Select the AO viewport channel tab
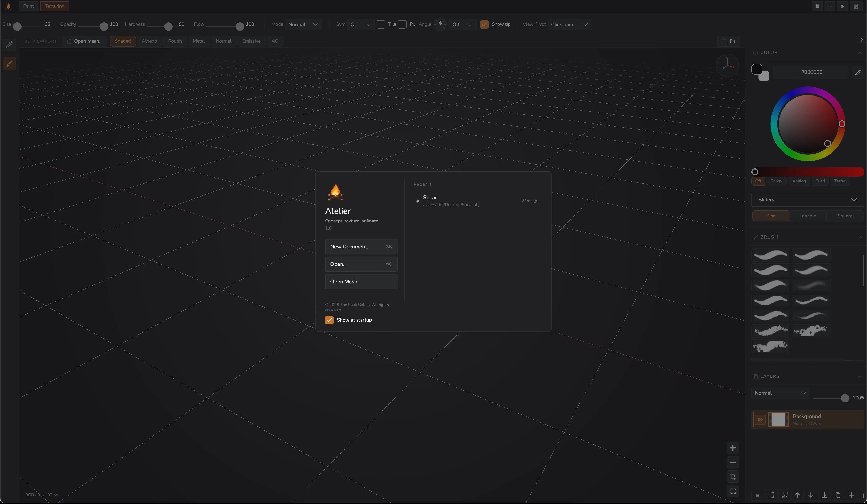867x504 pixels. click(x=275, y=41)
